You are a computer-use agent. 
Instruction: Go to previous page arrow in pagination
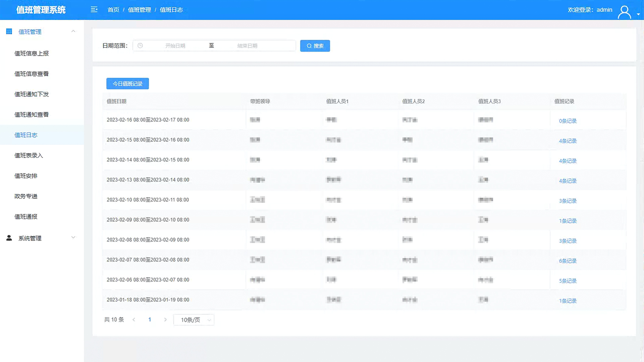pos(134,320)
